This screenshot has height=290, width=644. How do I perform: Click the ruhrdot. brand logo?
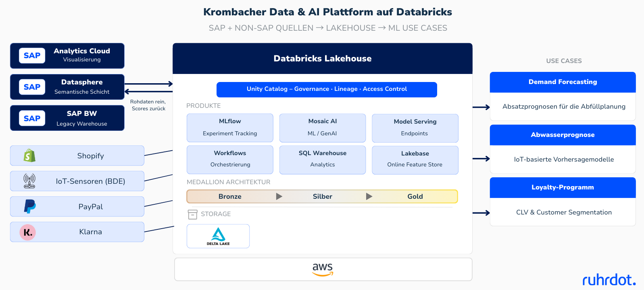click(x=609, y=279)
